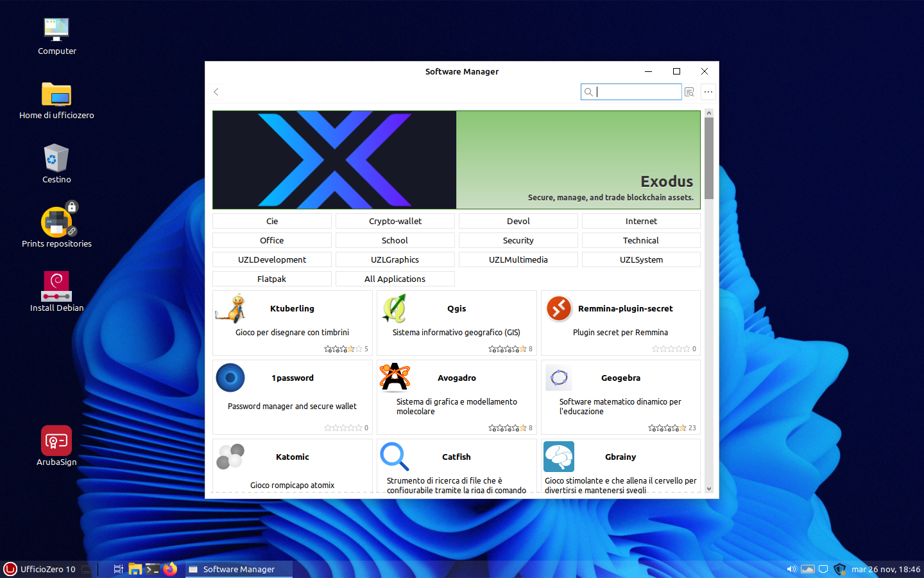Viewport: 924px width, 578px height.
Task: Open the Ktuberling app icon
Action: tap(230, 308)
